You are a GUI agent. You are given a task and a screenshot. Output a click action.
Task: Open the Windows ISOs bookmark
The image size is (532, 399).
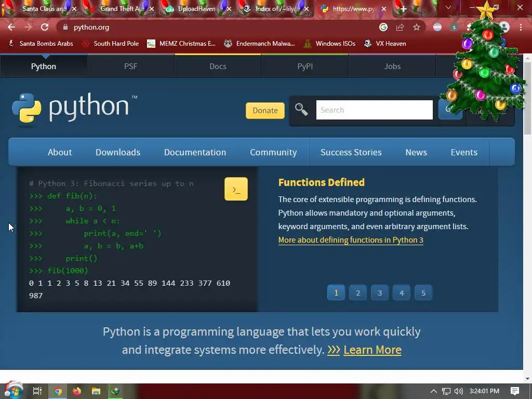point(329,44)
